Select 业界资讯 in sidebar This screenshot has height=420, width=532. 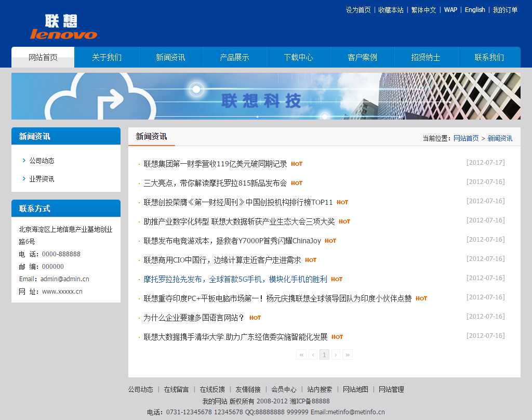(42, 179)
